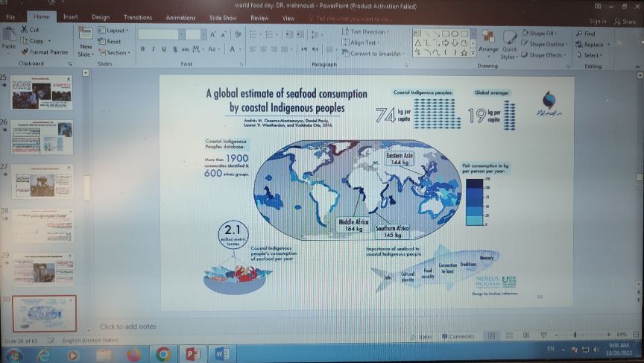Toggle Underline formatting
This screenshot has width=644, height=363.
coord(164,49)
